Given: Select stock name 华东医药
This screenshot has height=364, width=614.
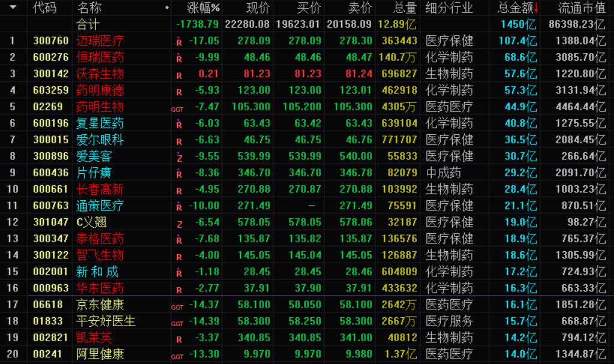Looking at the screenshot, I should [100, 288].
